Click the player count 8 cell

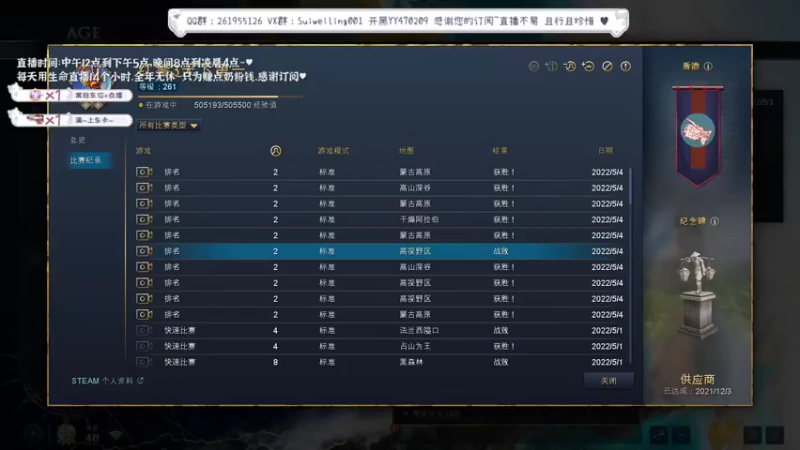pyautogui.click(x=276, y=362)
